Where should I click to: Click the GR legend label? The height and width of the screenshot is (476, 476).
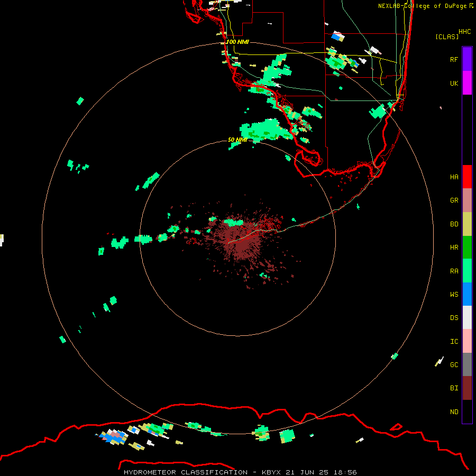pos(454,200)
